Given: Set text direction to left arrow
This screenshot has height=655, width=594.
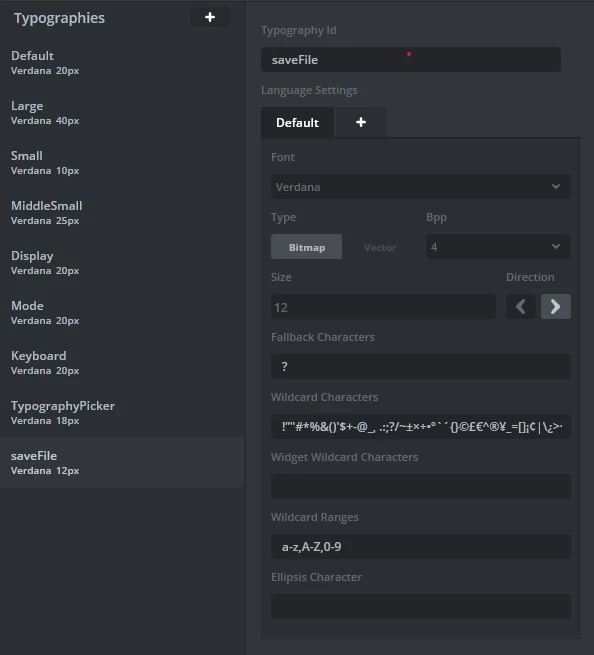Looking at the screenshot, I should coord(521,307).
